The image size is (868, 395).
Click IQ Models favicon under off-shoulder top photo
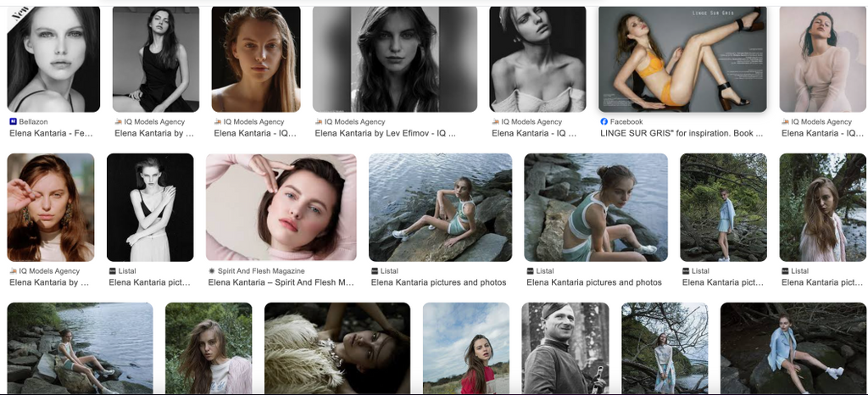coord(495,122)
